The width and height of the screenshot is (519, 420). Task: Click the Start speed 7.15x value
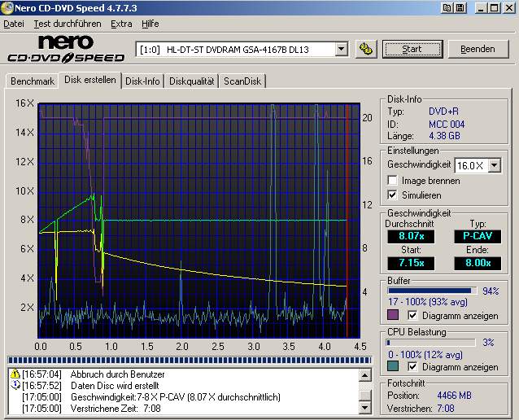tap(411, 263)
